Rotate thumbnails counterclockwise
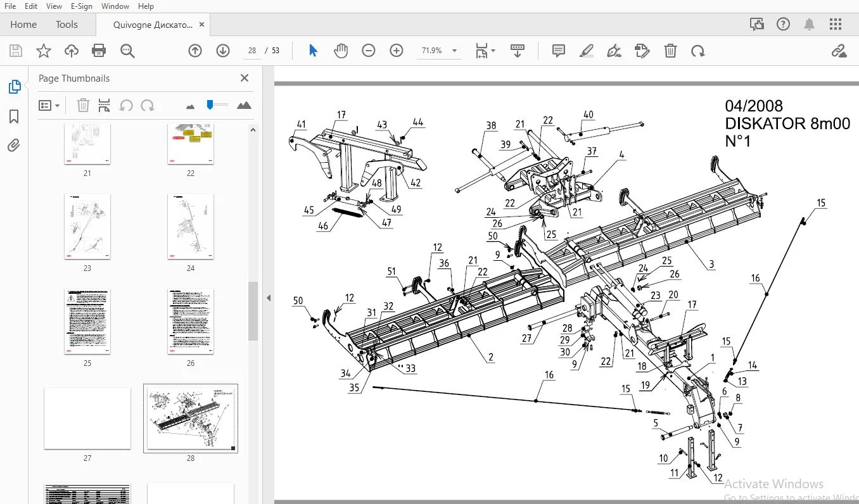Screen dimensions: 859x504 tap(126, 105)
